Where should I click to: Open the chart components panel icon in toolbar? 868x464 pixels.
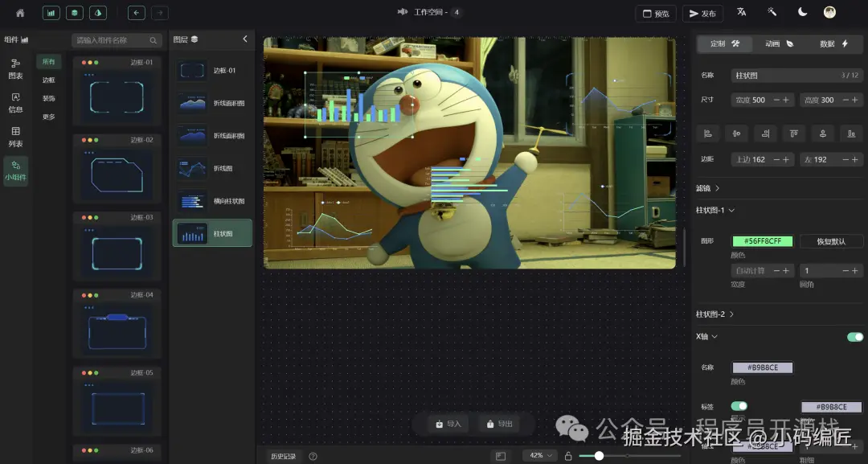pyautogui.click(x=51, y=13)
